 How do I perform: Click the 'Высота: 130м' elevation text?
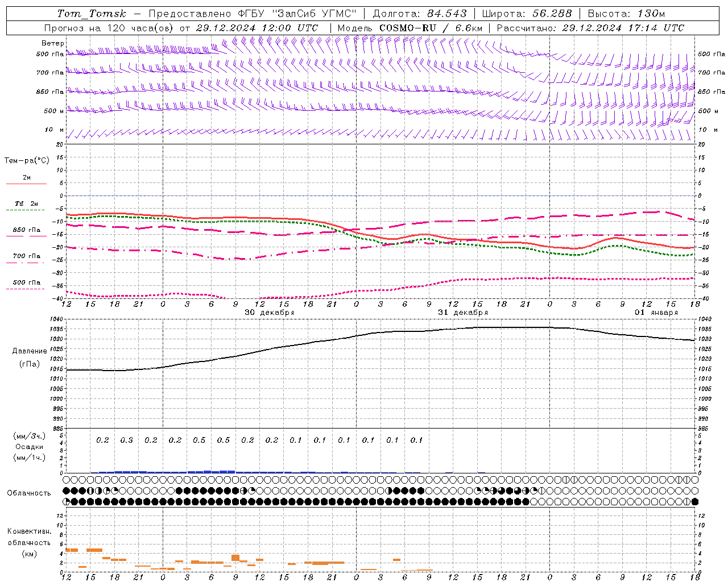[626, 14]
